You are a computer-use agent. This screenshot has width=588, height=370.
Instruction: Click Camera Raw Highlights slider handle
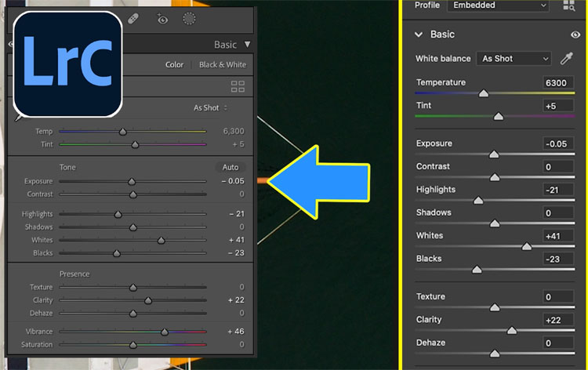click(478, 200)
